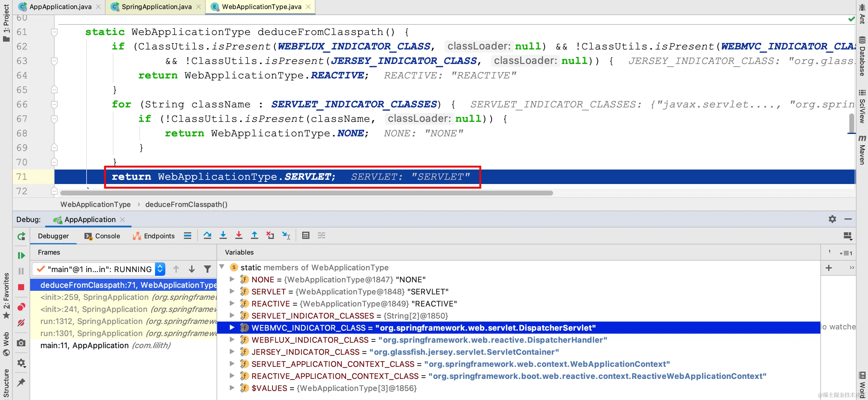Resume program with the green play icon

21,256
